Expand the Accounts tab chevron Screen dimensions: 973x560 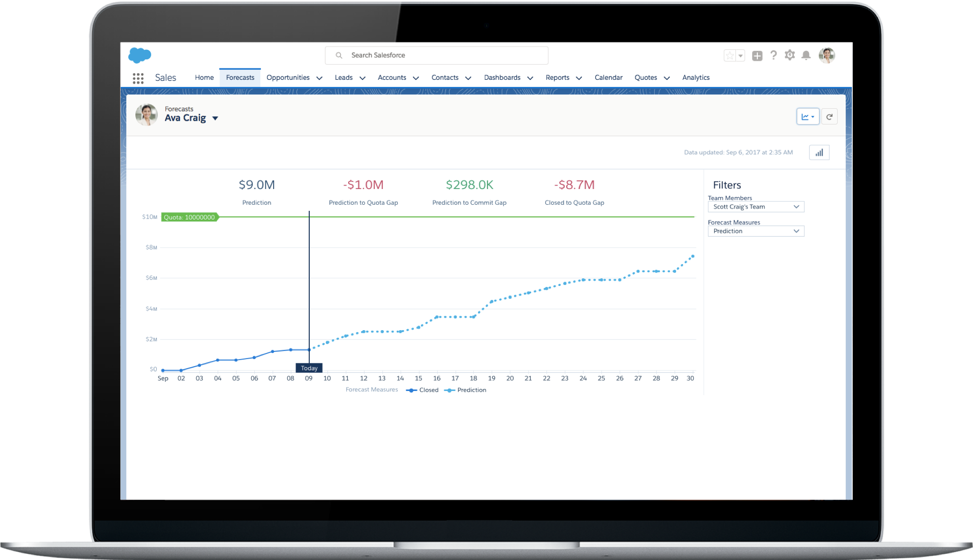tap(416, 78)
